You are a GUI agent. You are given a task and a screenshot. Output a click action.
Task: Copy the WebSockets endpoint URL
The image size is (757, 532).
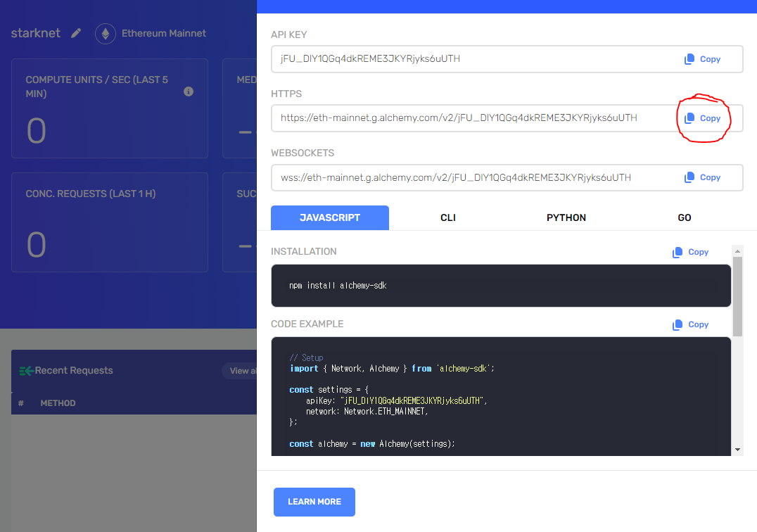tap(702, 177)
